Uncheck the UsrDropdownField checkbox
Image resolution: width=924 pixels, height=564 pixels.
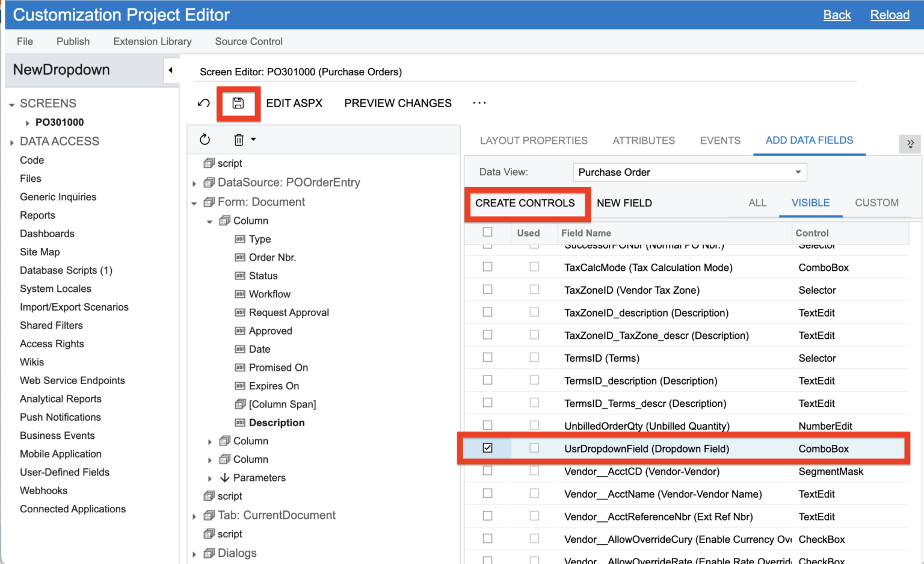[x=487, y=448]
